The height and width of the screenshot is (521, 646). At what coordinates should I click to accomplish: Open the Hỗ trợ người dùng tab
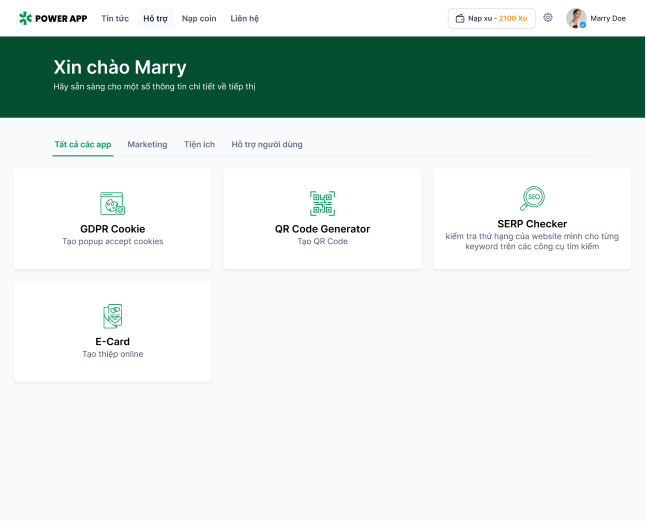[267, 144]
